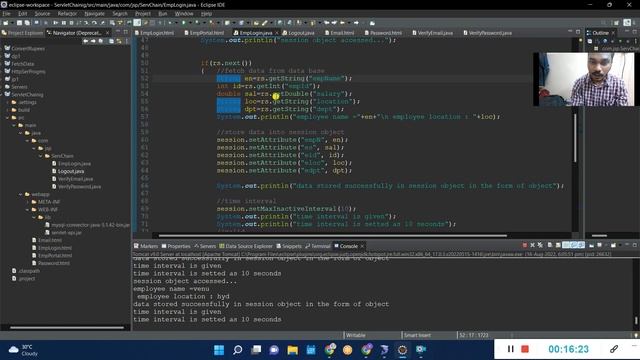The height and width of the screenshot is (360, 640).
Task: Click the Back navigation arrow in main toolbar
Action: coord(342,23)
